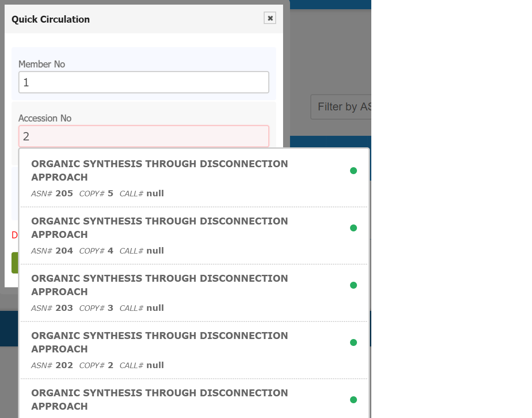The image size is (532, 418).
Task: Click the green status dot for ASN# 203
Action: (x=353, y=285)
